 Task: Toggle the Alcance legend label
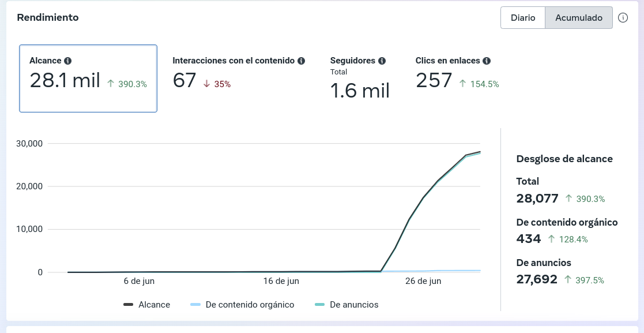(x=154, y=305)
